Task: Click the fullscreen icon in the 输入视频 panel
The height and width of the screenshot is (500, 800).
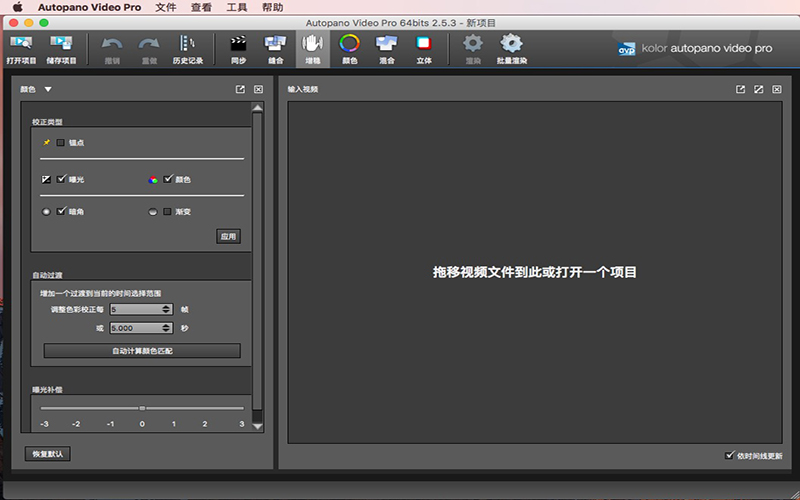Action: (x=759, y=89)
